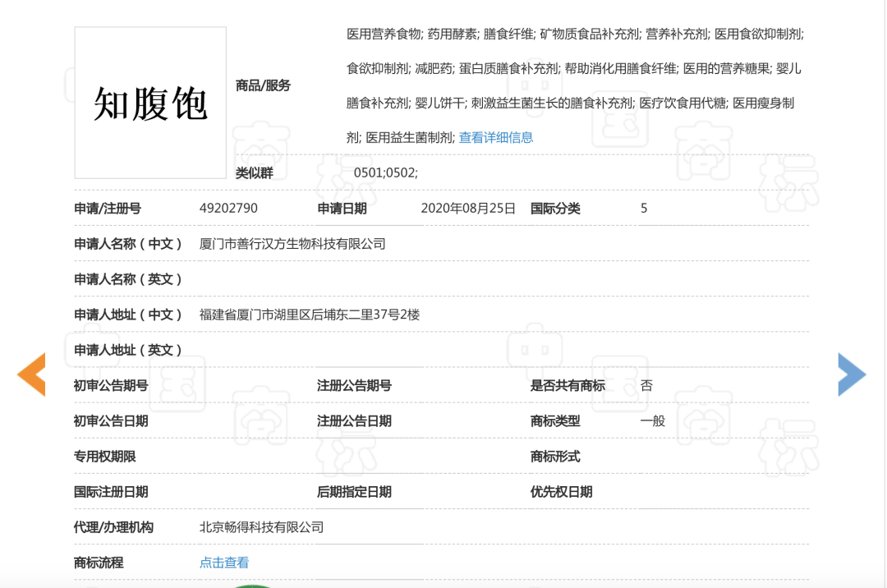Image resolution: width=887 pixels, height=588 pixels.
Task: Open 查看详细信息 for full goods list
Action: pos(496,137)
